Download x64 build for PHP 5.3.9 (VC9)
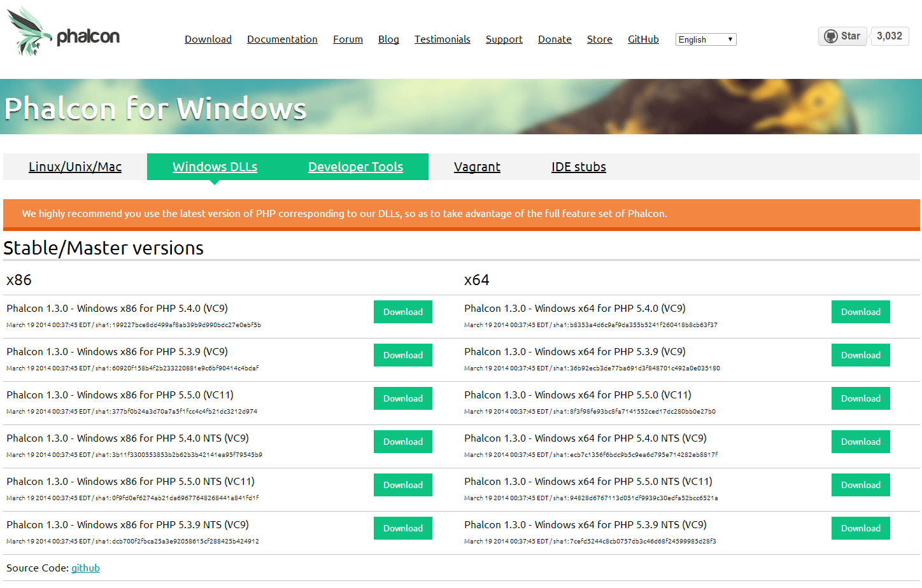This screenshot has width=922, height=588. pos(861,355)
